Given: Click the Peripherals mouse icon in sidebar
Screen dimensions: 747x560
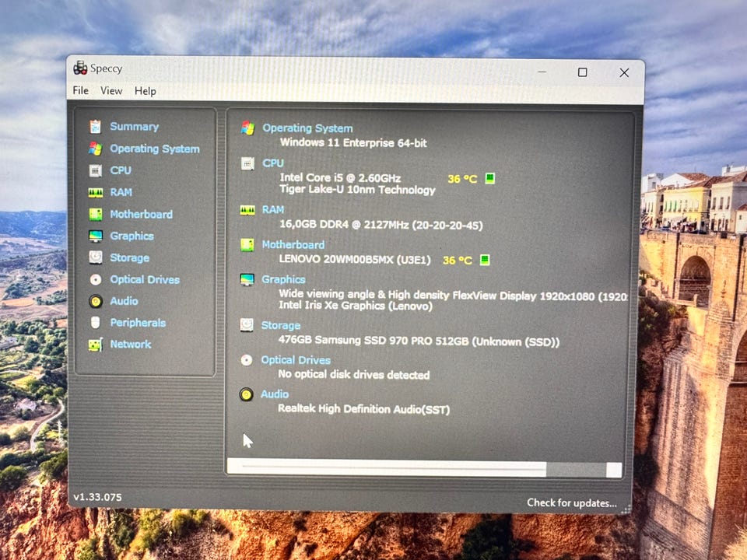Looking at the screenshot, I should tap(95, 323).
